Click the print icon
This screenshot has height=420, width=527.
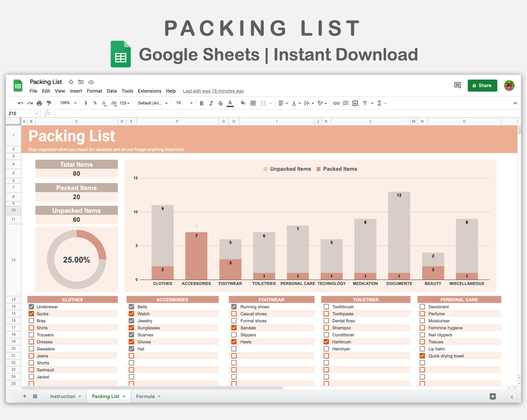pos(39,103)
